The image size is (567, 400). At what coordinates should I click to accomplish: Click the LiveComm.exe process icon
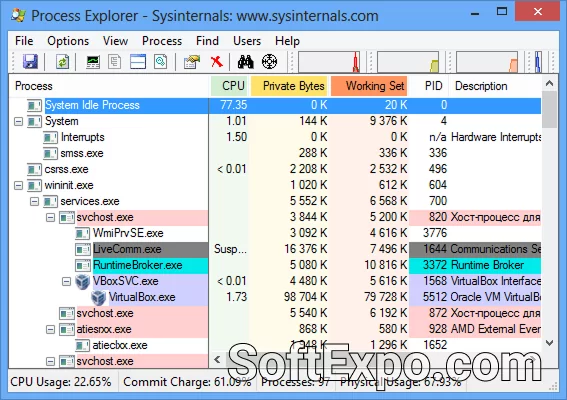pos(83,249)
